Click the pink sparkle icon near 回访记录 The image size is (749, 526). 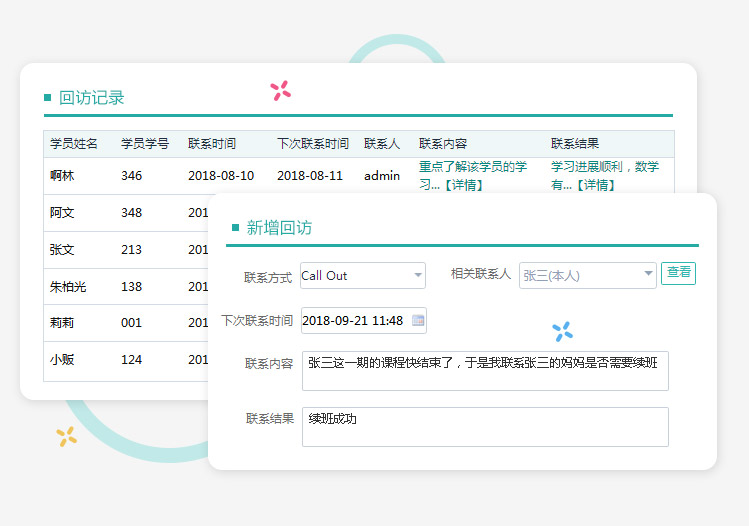pos(280,91)
